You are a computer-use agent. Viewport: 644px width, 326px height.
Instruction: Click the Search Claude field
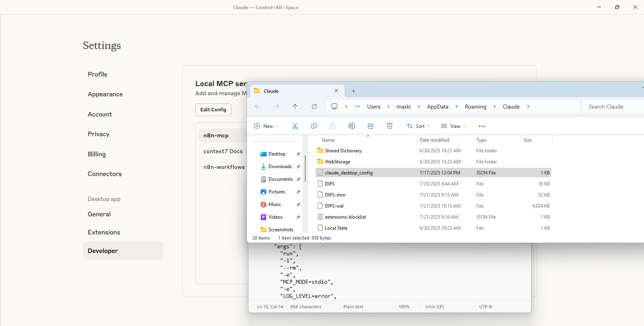[613, 107]
